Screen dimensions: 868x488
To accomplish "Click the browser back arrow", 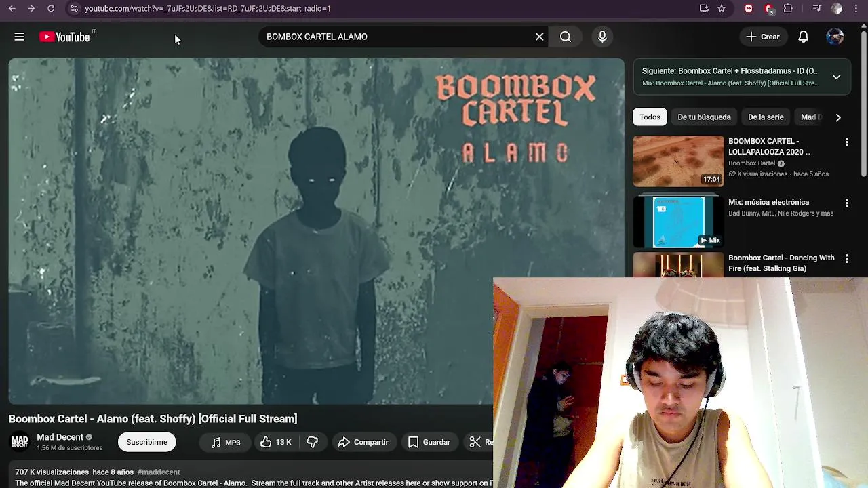I will [12, 8].
